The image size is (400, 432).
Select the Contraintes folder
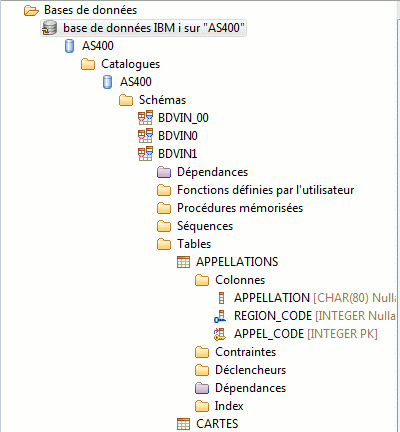point(246,352)
